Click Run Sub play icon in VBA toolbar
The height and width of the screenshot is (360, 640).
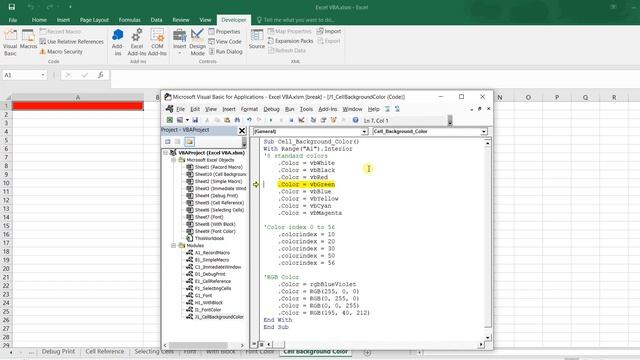click(x=271, y=120)
